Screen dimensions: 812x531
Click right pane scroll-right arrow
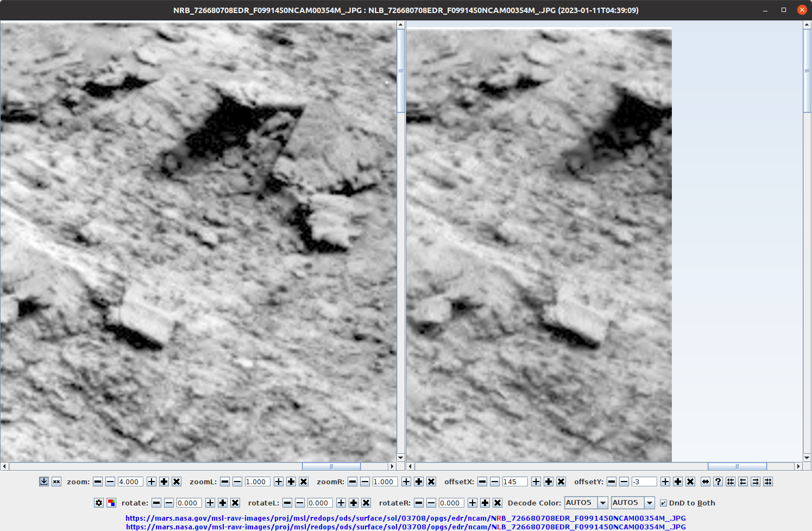coord(798,466)
